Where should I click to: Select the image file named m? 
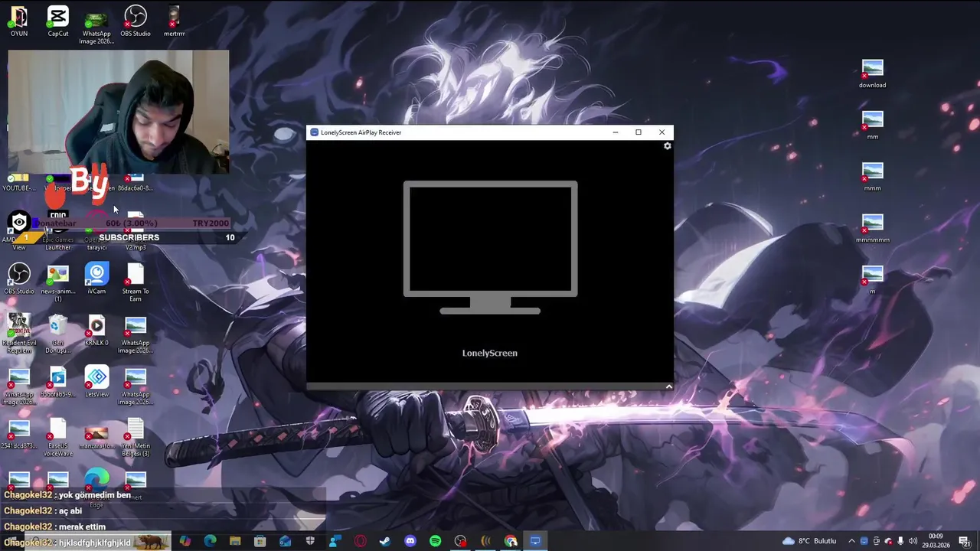click(x=872, y=279)
